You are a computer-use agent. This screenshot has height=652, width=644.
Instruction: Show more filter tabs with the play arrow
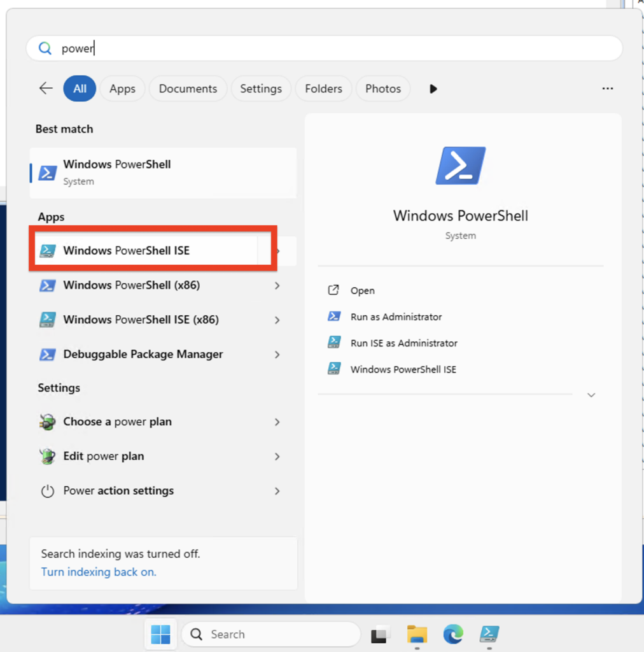433,89
